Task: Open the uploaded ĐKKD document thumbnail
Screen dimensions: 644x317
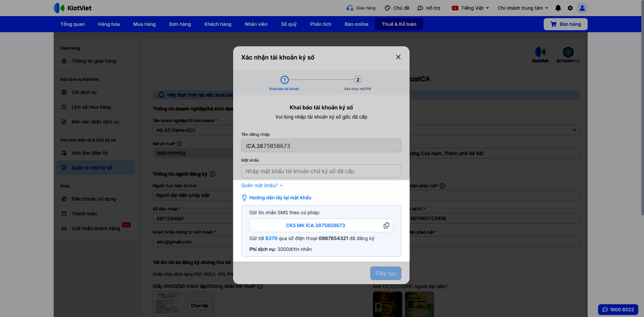Action: (167, 304)
